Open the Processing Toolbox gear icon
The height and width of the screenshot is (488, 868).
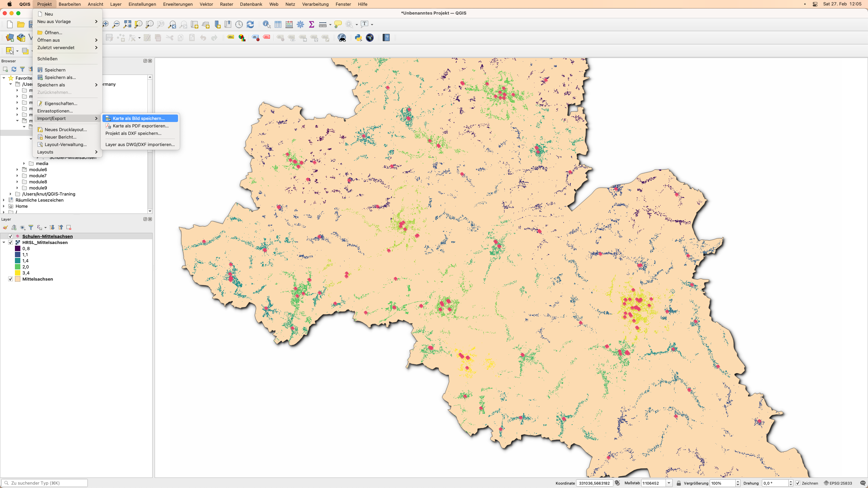pos(300,24)
